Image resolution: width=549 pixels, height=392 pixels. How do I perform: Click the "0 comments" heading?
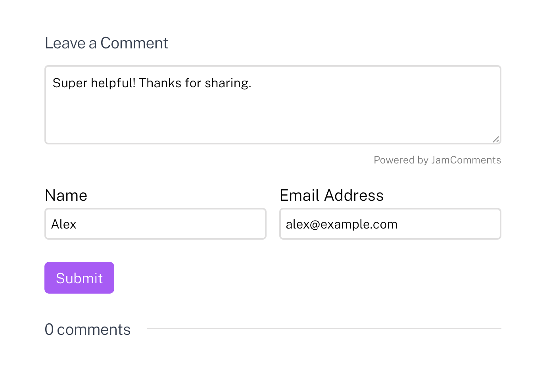pos(88,329)
